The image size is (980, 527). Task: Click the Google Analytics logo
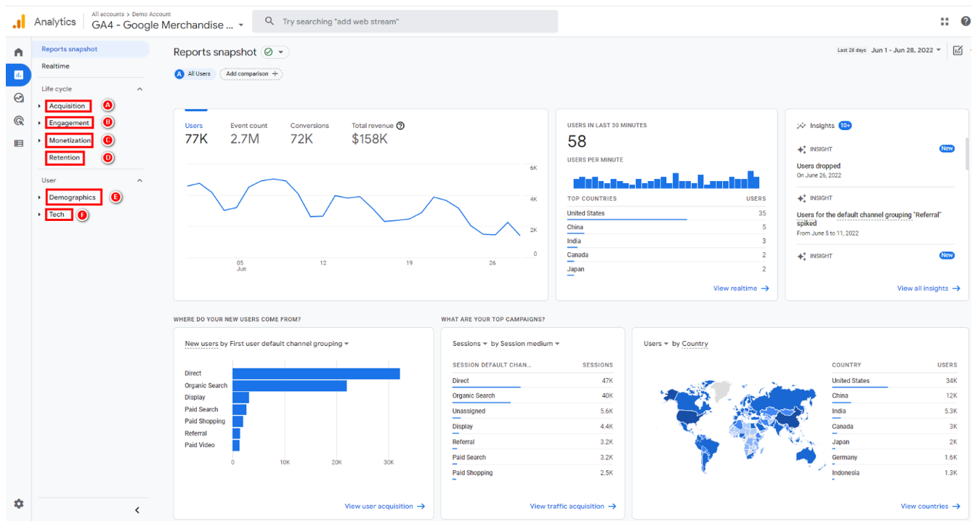point(19,21)
